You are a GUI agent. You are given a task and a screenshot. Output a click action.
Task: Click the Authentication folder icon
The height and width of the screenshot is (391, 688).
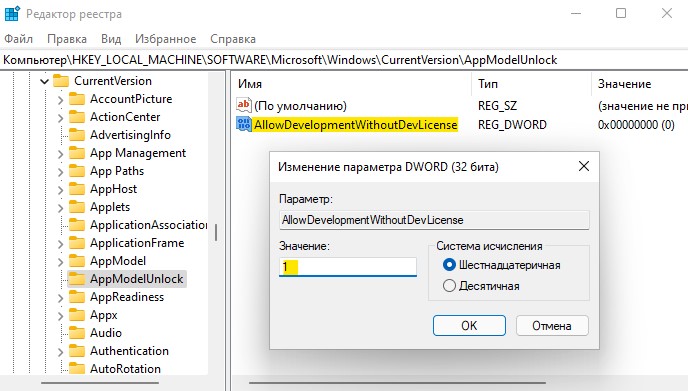[77, 351]
